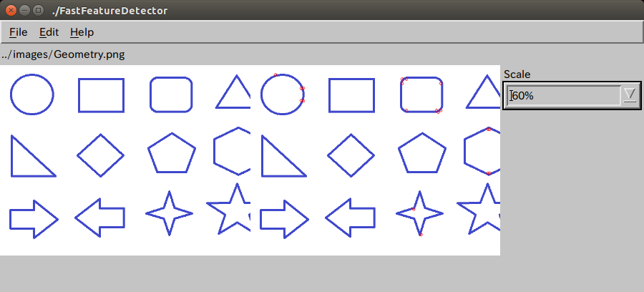Click the Scale label

click(x=517, y=74)
